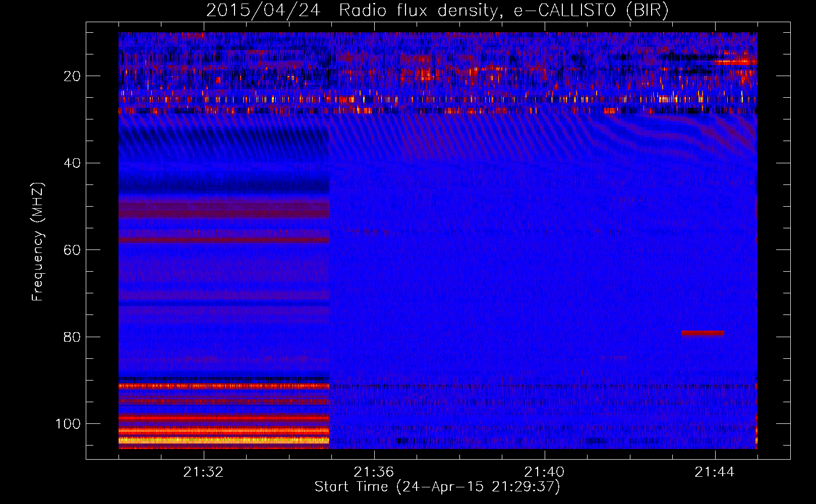Click the 'Start Time (24-Apr-15 21:29:37)' label

pyautogui.click(x=437, y=487)
